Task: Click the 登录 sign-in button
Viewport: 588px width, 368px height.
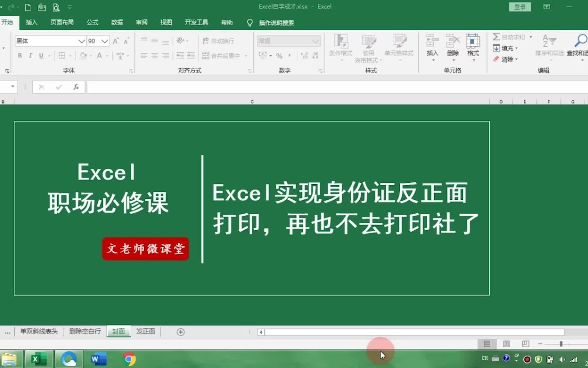Action: [520, 7]
